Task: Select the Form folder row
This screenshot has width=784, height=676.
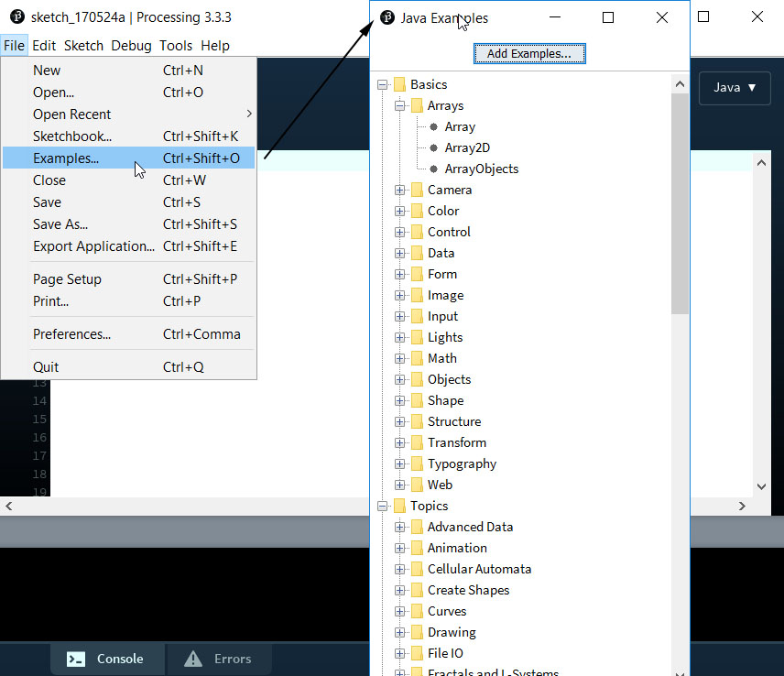Action: [442, 274]
